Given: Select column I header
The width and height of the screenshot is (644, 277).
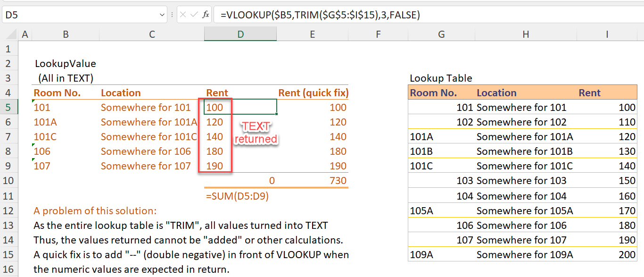Looking at the screenshot, I should pos(607,34).
